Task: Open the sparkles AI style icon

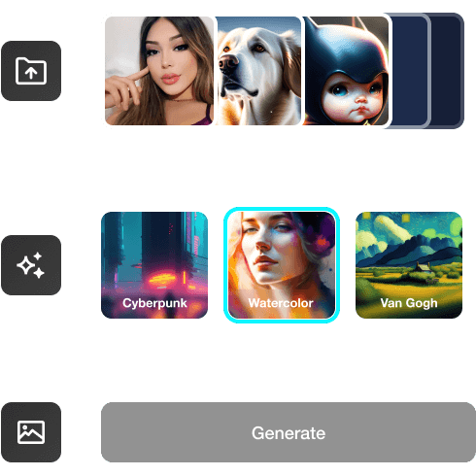Action: 31,265
